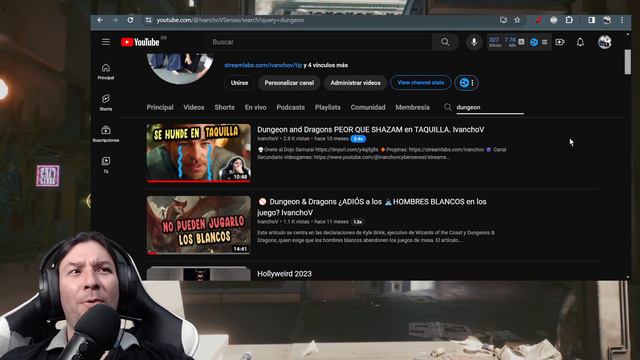Switch to the Videos tab
Viewport: 640px width, 360px height.
click(193, 107)
